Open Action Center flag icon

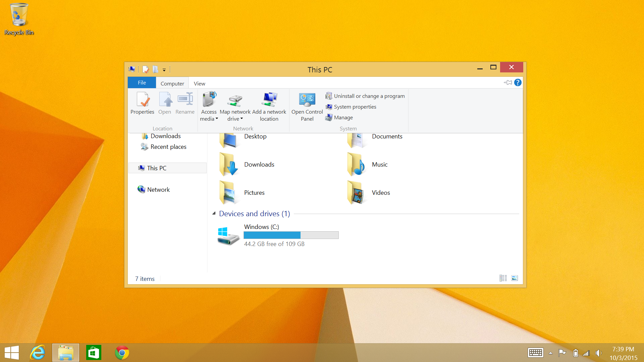[562, 353]
